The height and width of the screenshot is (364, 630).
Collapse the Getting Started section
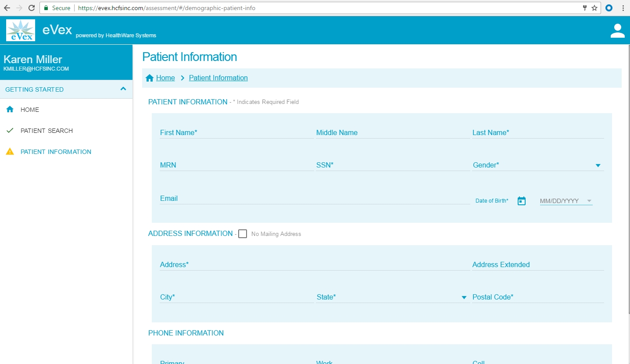coord(123,89)
